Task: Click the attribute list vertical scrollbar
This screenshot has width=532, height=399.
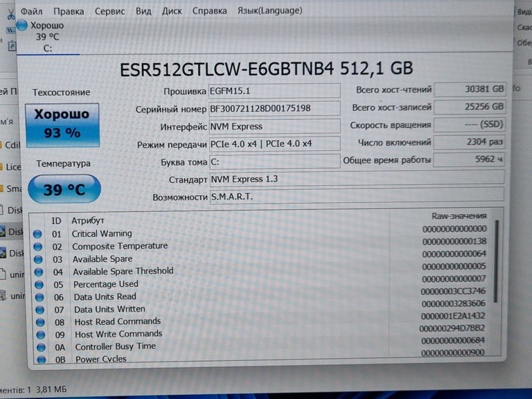Action: click(x=497, y=261)
